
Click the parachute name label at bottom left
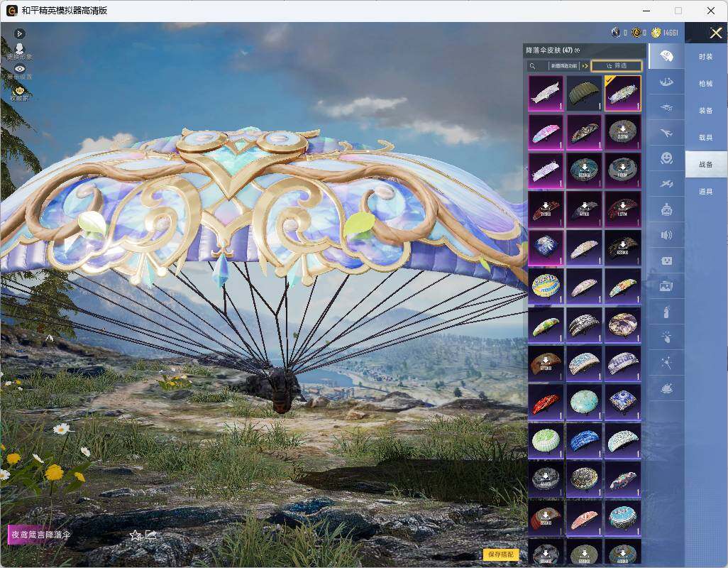(41, 535)
